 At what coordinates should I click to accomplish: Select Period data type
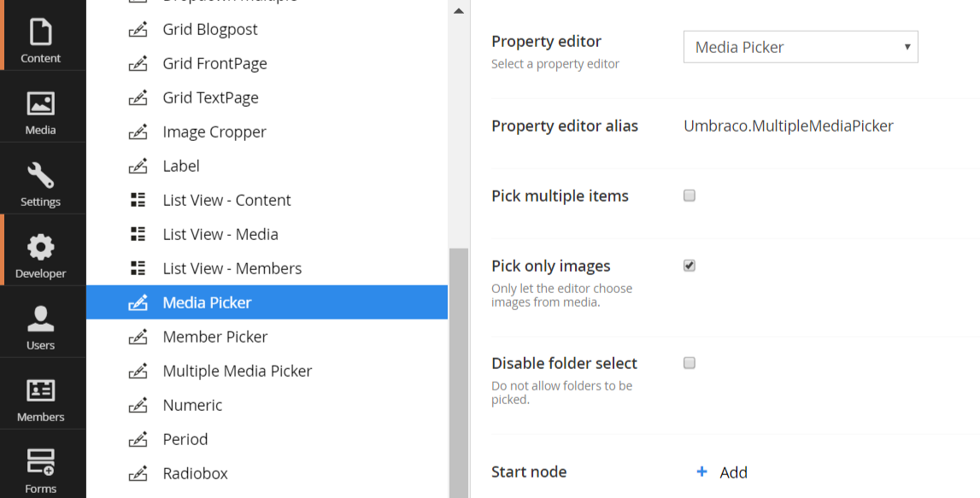185,439
